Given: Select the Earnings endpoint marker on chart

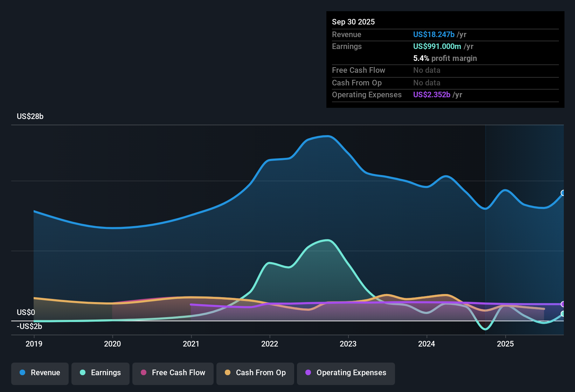Looking at the screenshot, I should [563, 314].
